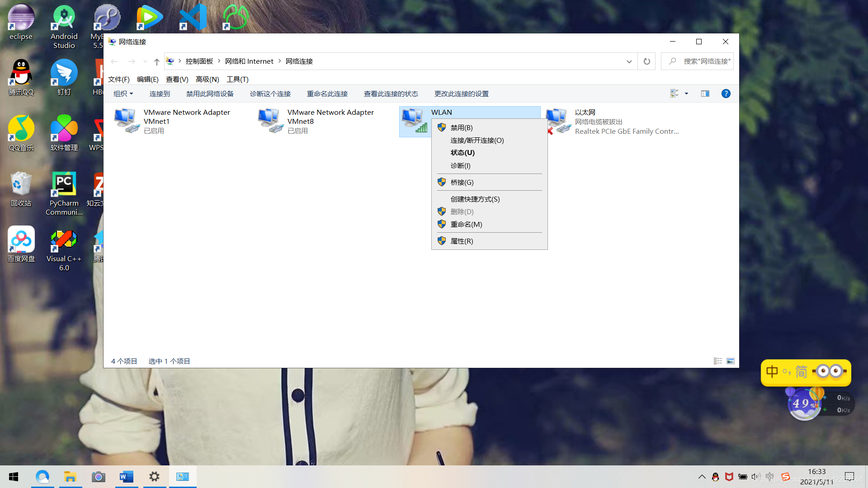
Task: Open the Word app in taskbar
Action: click(x=126, y=477)
